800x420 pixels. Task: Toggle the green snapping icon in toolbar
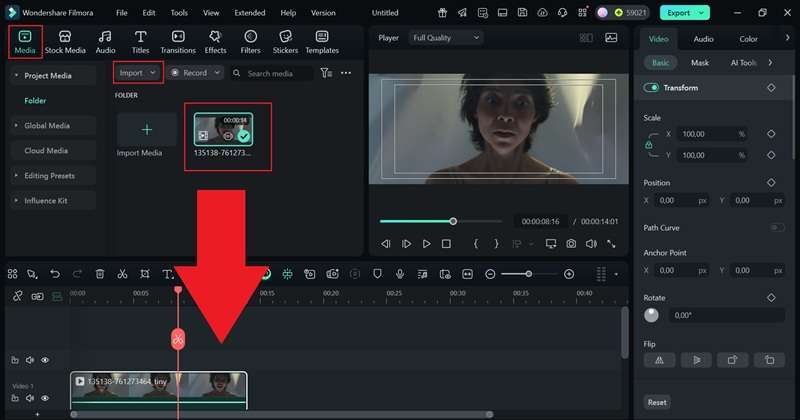coord(288,274)
